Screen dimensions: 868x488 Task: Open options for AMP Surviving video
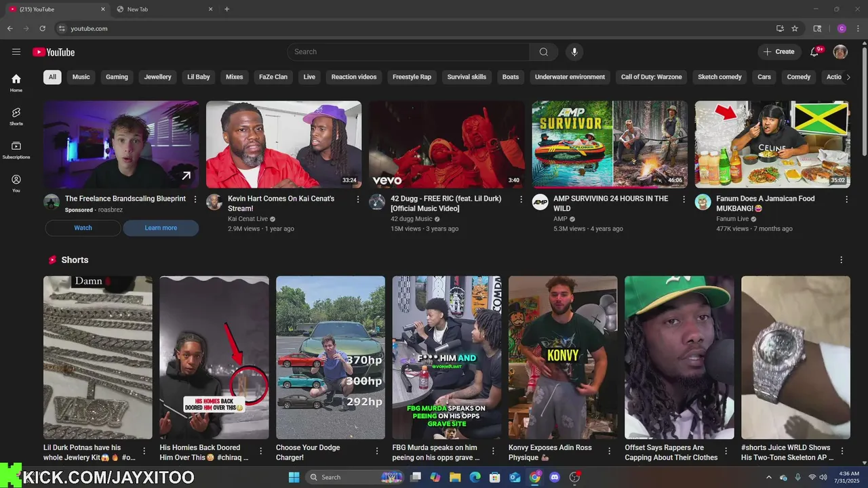(684, 199)
